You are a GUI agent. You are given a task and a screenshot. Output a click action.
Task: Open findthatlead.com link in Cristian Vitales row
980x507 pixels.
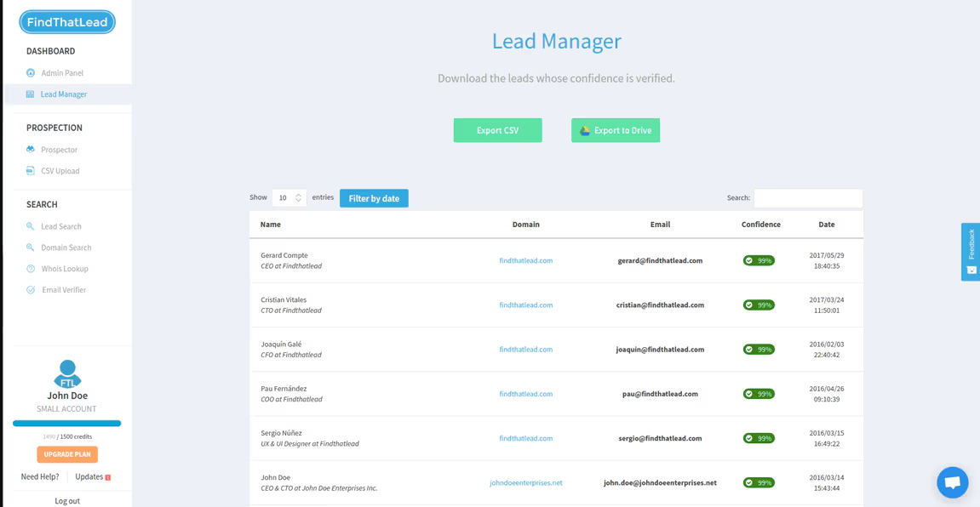(x=525, y=305)
